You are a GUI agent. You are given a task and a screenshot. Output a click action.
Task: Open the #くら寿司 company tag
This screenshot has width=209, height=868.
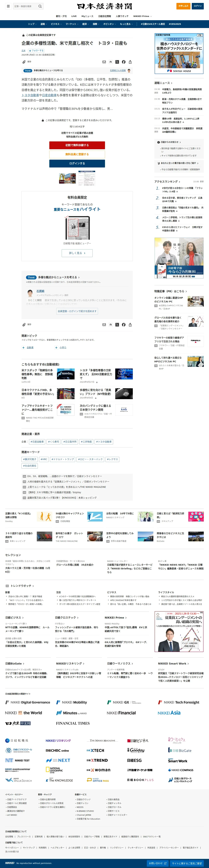pos(53,442)
